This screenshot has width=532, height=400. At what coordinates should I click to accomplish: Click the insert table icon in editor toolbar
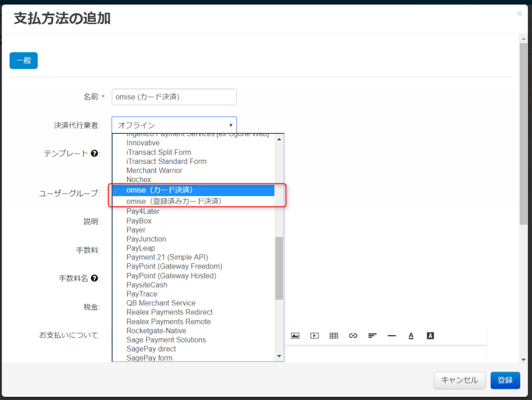pyautogui.click(x=334, y=336)
